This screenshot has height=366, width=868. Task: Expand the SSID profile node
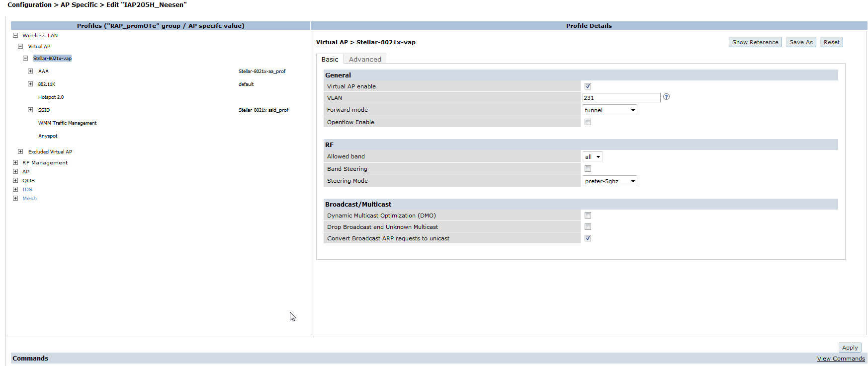tap(30, 110)
